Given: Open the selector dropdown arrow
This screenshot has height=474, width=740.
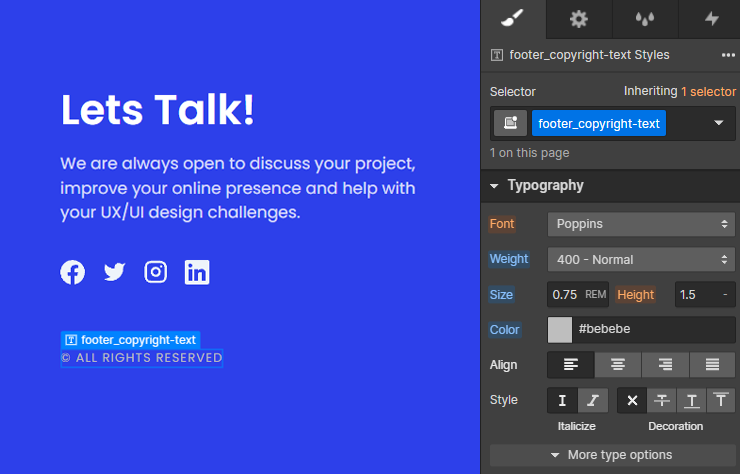Looking at the screenshot, I should (718, 123).
